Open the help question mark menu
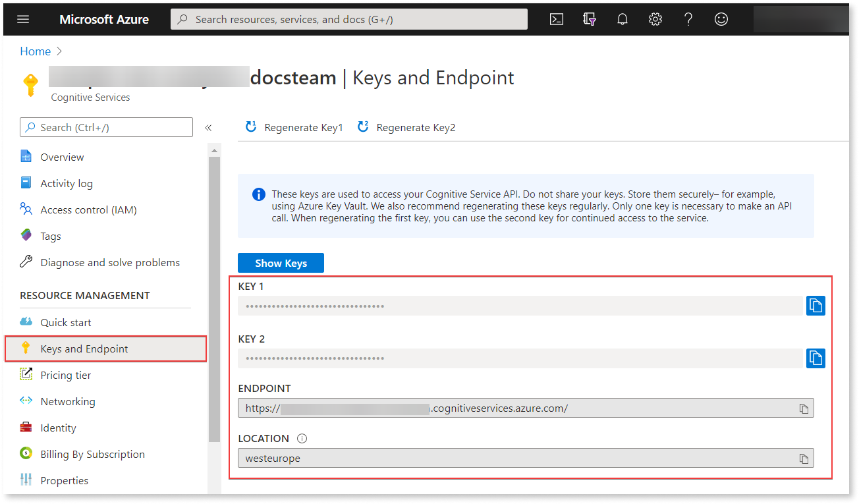This screenshot has height=504, width=859. (688, 19)
